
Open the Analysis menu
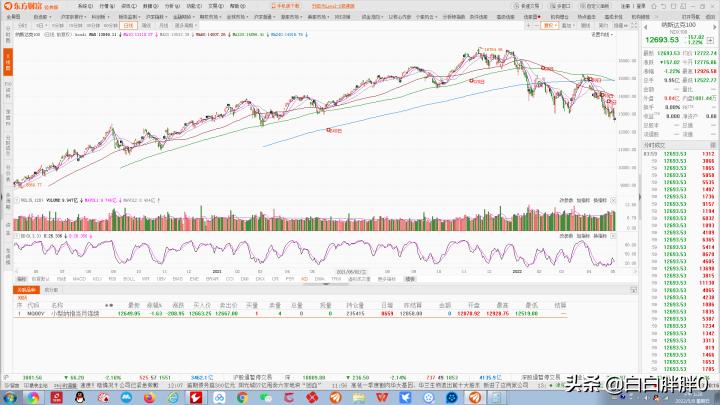(x=172, y=6)
